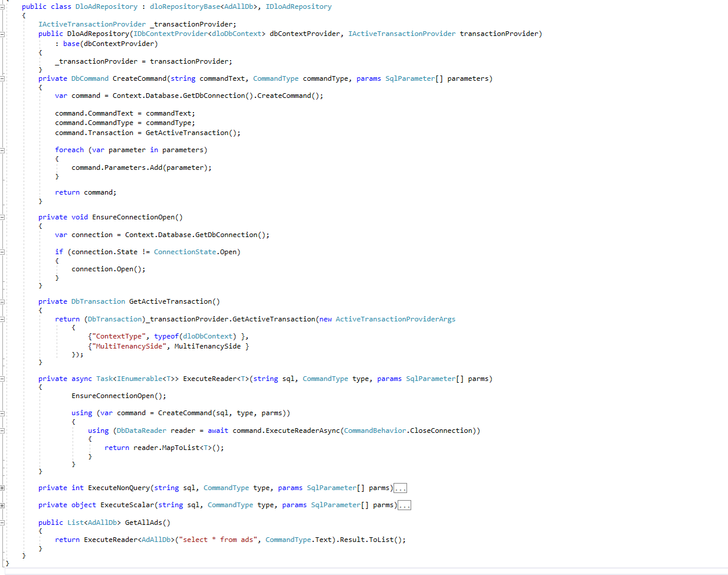Click the CreateCommand method name in its declaration
This screenshot has height=575, width=728.
[139, 78]
